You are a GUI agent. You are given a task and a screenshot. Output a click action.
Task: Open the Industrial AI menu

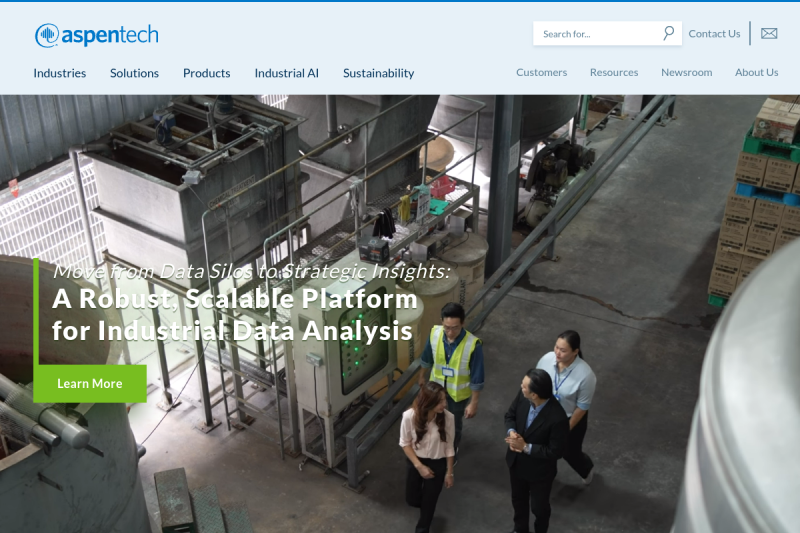(x=286, y=73)
